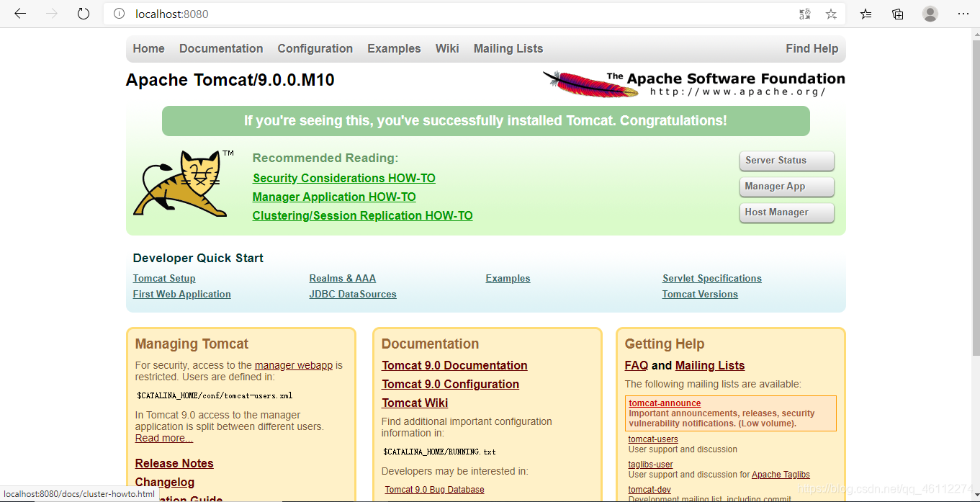Open Clustering/Session Replication HOW-TO link
Viewport: 980px width, 502px height.
(x=362, y=215)
